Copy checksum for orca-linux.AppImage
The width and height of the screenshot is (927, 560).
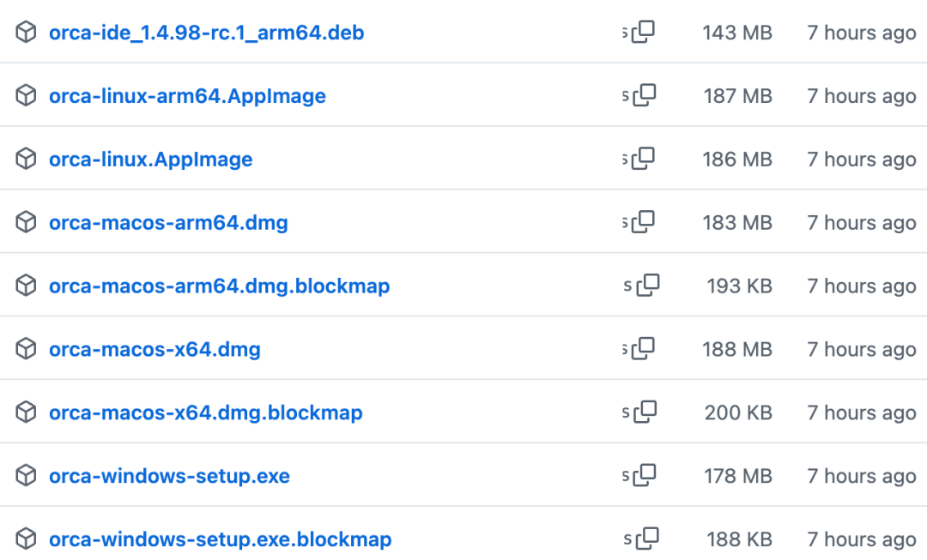643,159
